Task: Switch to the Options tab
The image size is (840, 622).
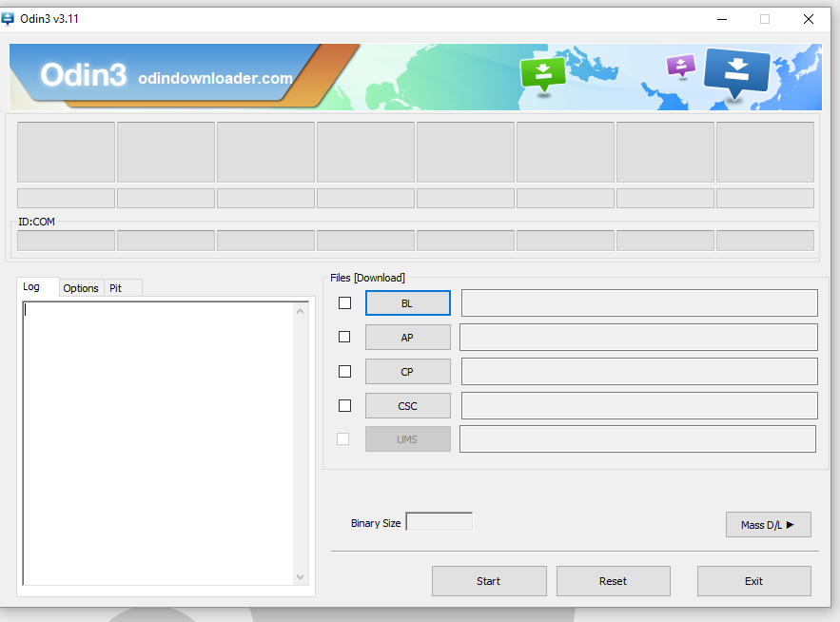Action: pyautogui.click(x=81, y=288)
